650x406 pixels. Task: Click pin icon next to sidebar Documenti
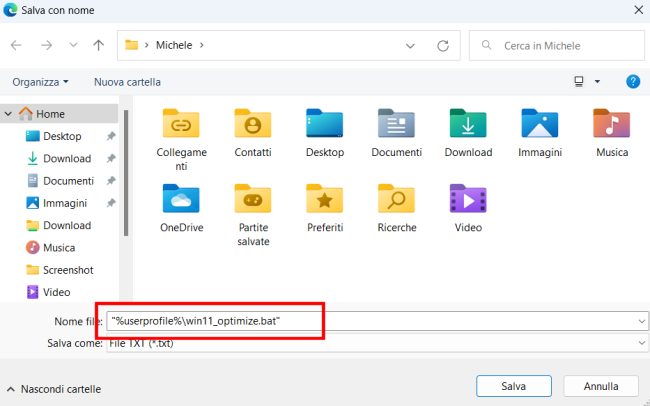(x=111, y=181)
